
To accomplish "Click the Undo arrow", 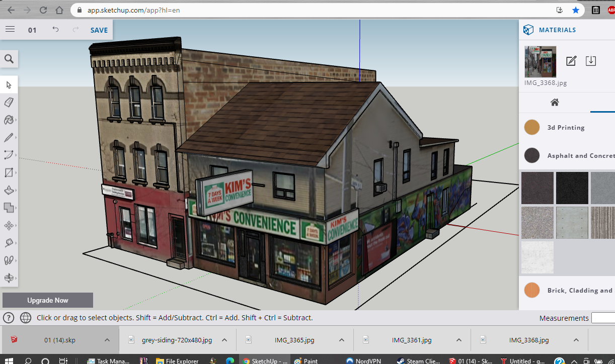I will pos(55,30).
